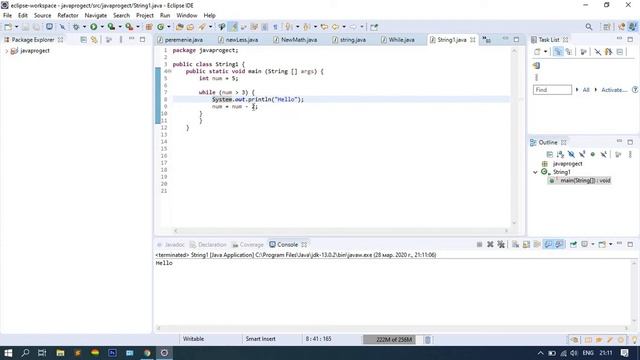Expand the javaprogect project tree node

(x=7, y=51)
